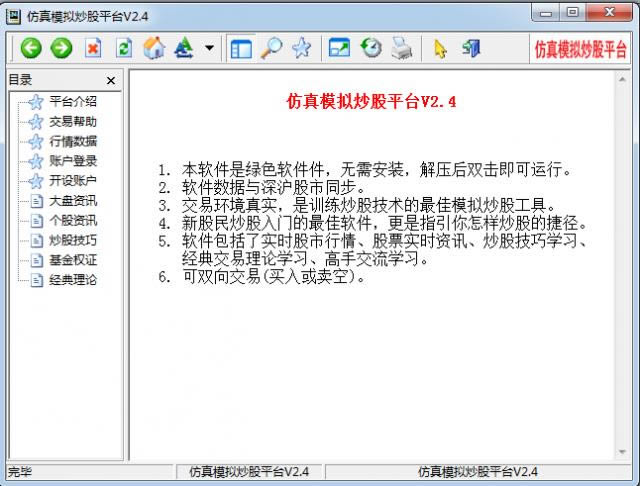Click the green Forward arrow button
640x486 pixels.
61,47
